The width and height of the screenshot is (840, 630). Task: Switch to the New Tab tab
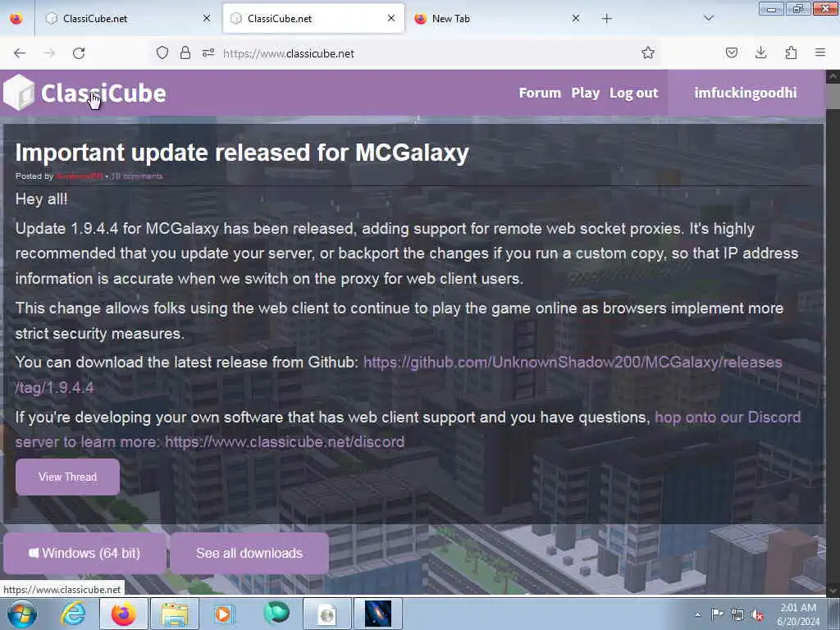[497, 19]
